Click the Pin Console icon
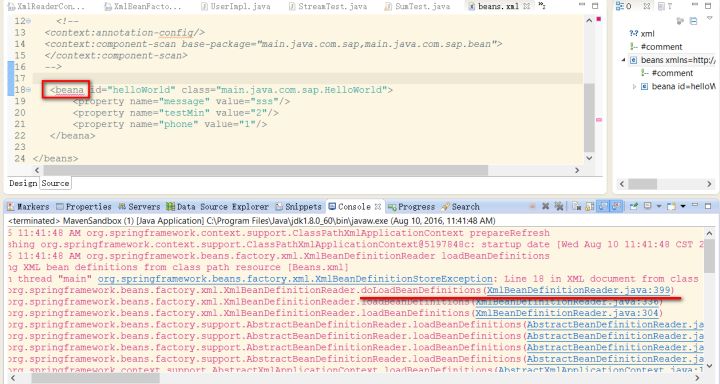 pos(634,206)
